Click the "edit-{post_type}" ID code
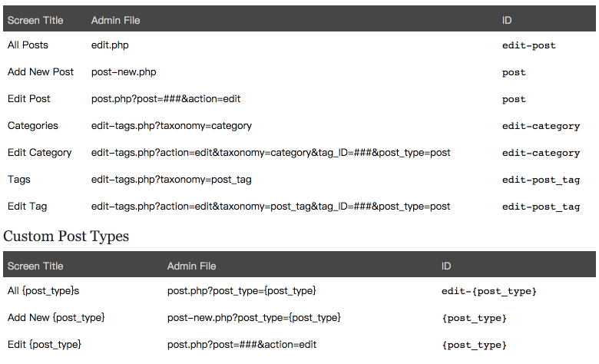This screenshot has width=599, height=364. (x=488, y=292)
